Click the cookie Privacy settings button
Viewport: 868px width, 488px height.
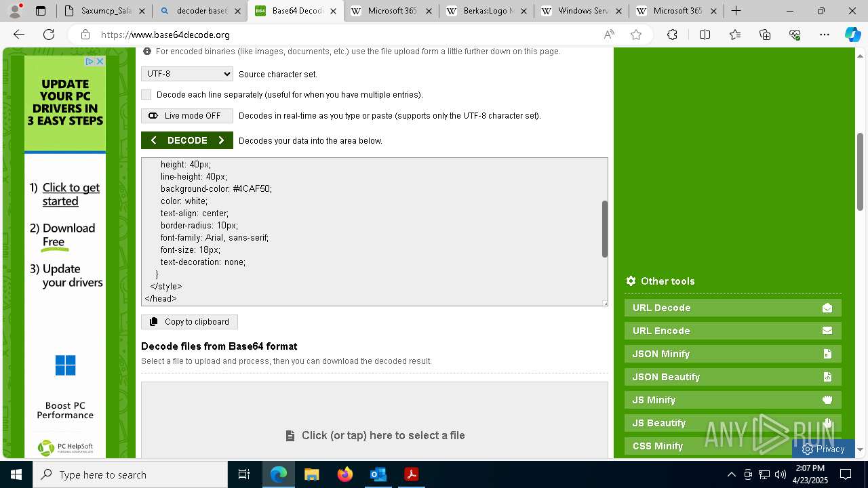(x=823, y=449)
